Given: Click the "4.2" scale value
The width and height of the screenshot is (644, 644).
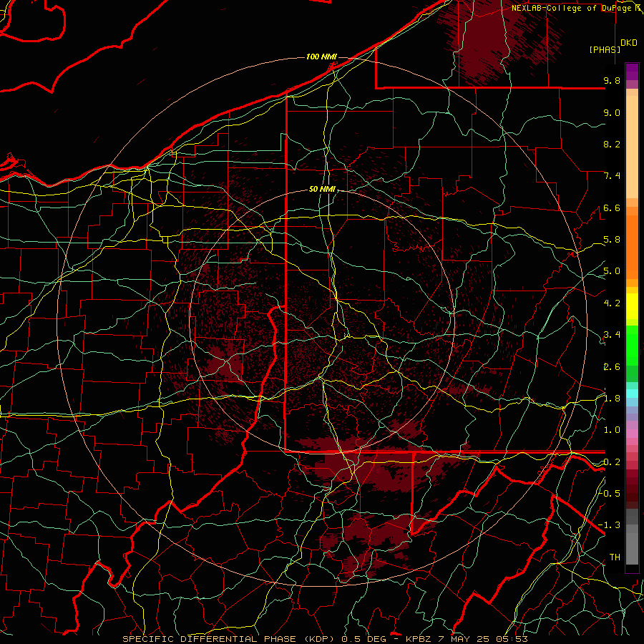Looking at the screenshot, I should tap(612, 303).
